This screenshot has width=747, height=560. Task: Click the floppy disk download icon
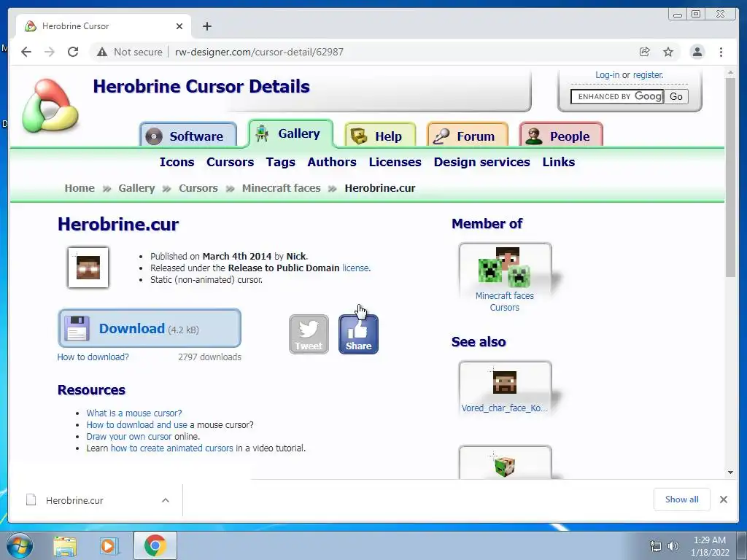tap(77, 328)
